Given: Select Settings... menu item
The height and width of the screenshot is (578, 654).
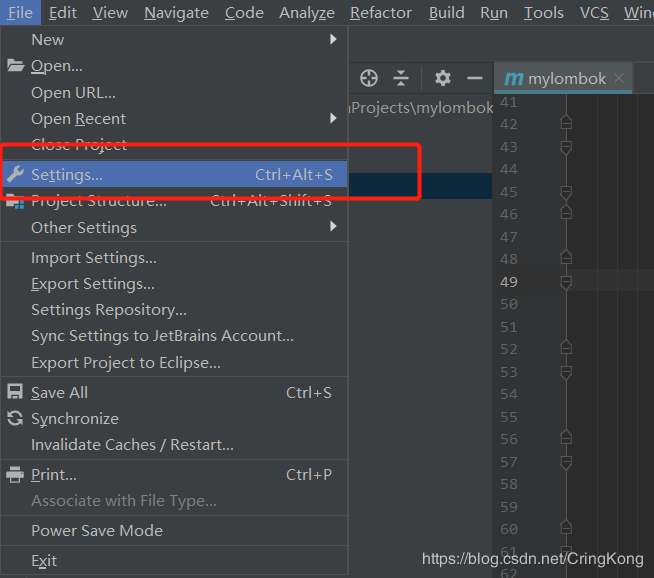Looking at the screenshot, I should click(x=174, y=174).
